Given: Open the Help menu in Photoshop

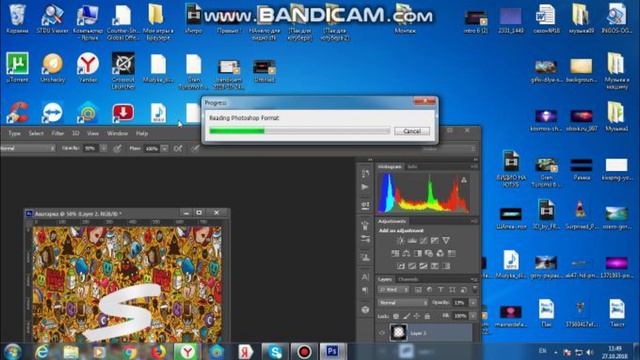Looking at the screenshot, I should pyautogui.click(x=142, y=133).
